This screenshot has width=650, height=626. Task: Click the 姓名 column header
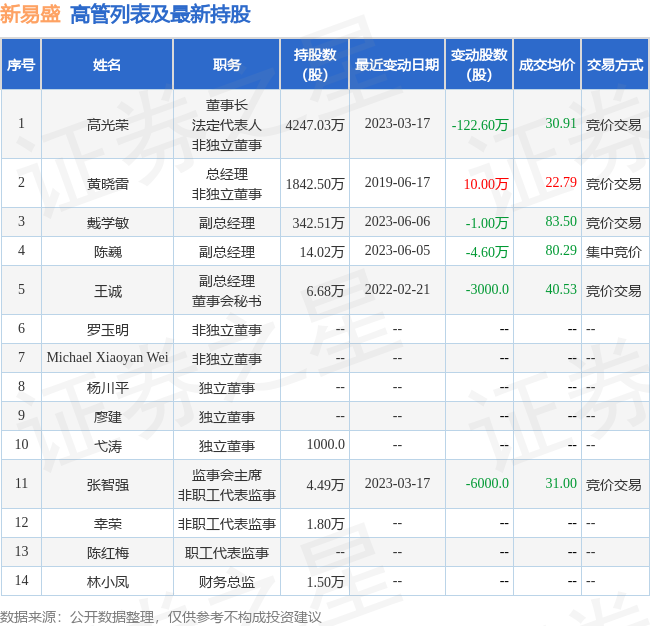pyautogui.click(x=107, y=65)
